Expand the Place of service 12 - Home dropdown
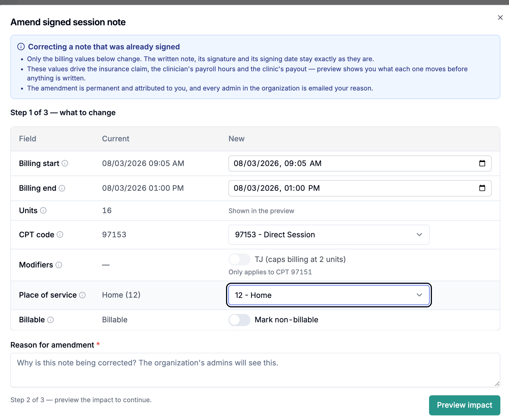The image size is (509, 420). [329, 295]
